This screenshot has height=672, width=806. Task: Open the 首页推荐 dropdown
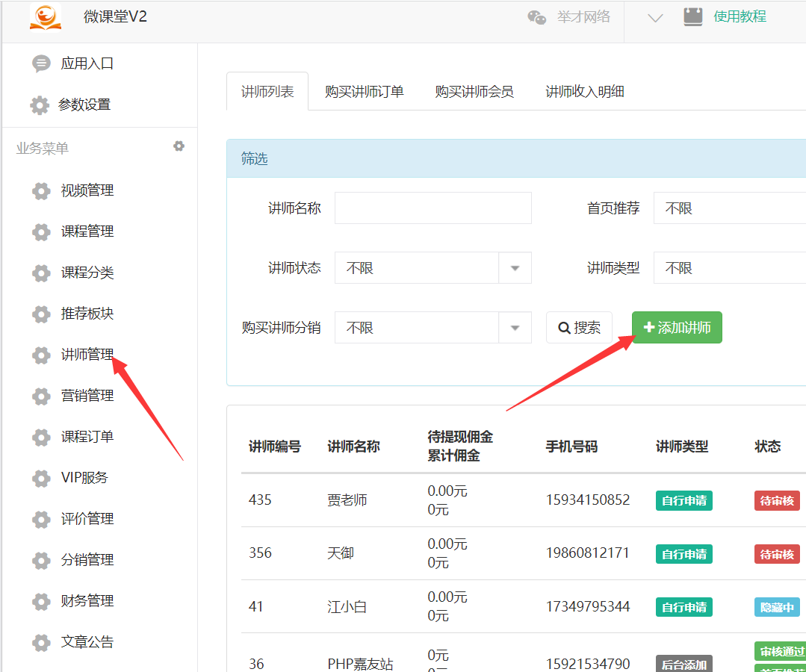coord(729,208)
